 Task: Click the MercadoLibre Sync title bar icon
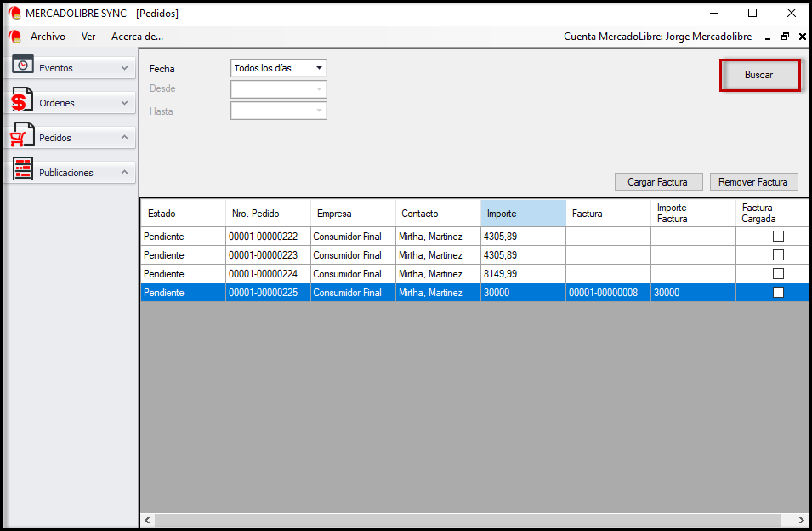[x=14, y=13]
